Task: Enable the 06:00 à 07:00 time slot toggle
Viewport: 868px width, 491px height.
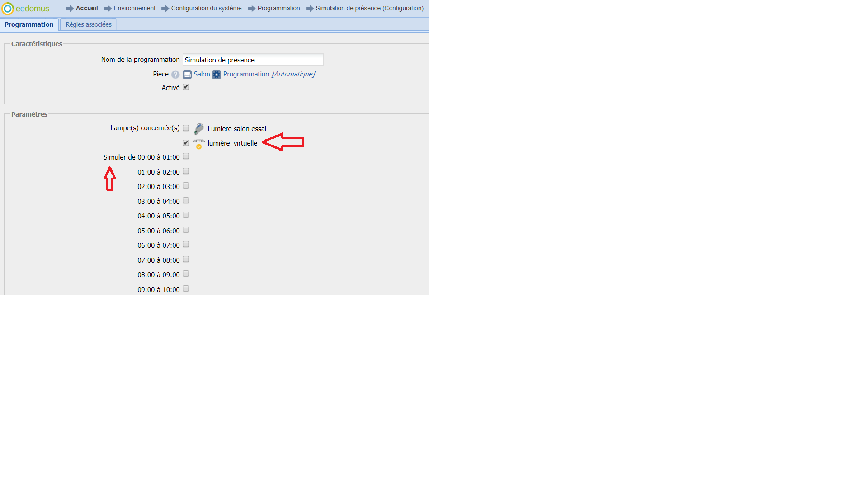Action: pos(186,245)
